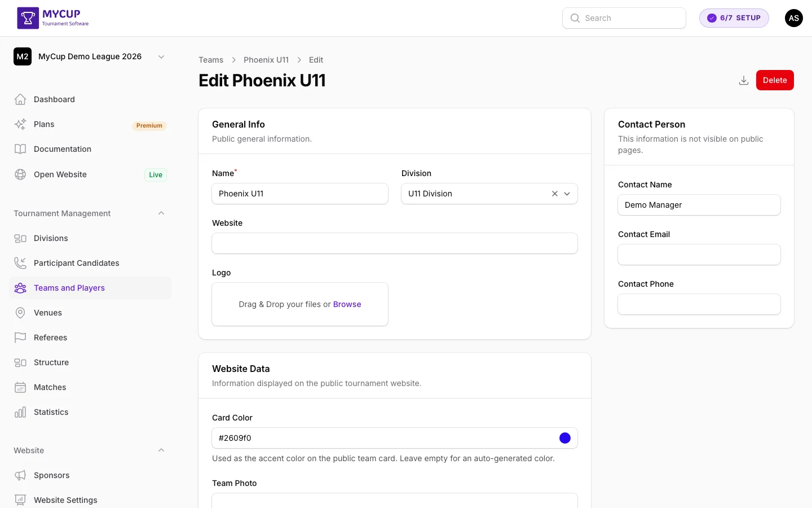
Task: Open the Dashboard home icon
Action: [x=20, y=99]
